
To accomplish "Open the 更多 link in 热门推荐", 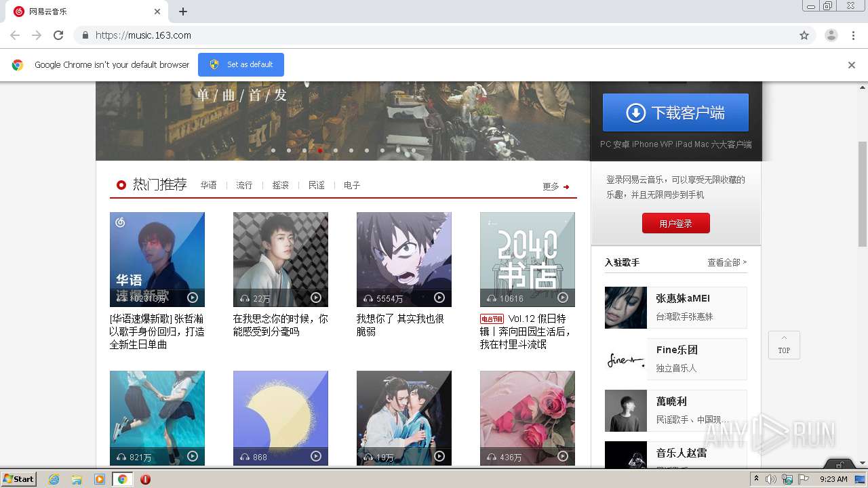I will [551, 187].
